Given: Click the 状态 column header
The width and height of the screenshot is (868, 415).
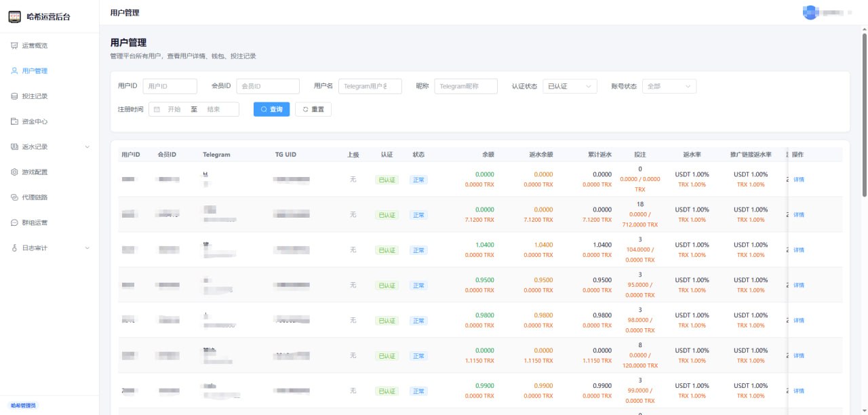Looking at the screenshot, I should (418, 155).
